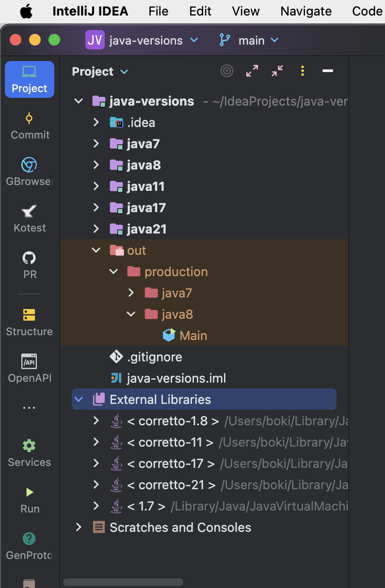Viewport: 385px width, 588px height.
Task: Collapse the out folder
Action: click(x=96, y=250)
